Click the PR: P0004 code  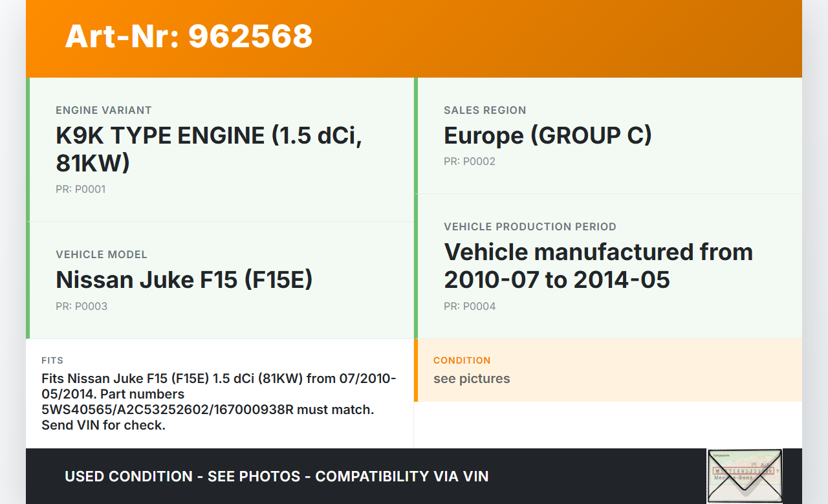pyautogui.click(x=469, y=306)
